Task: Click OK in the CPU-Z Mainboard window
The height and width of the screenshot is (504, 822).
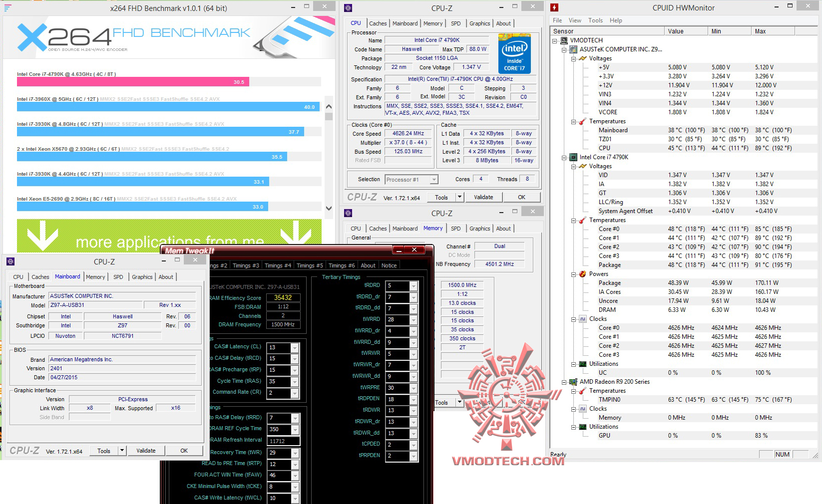Action: coord(184,451)
